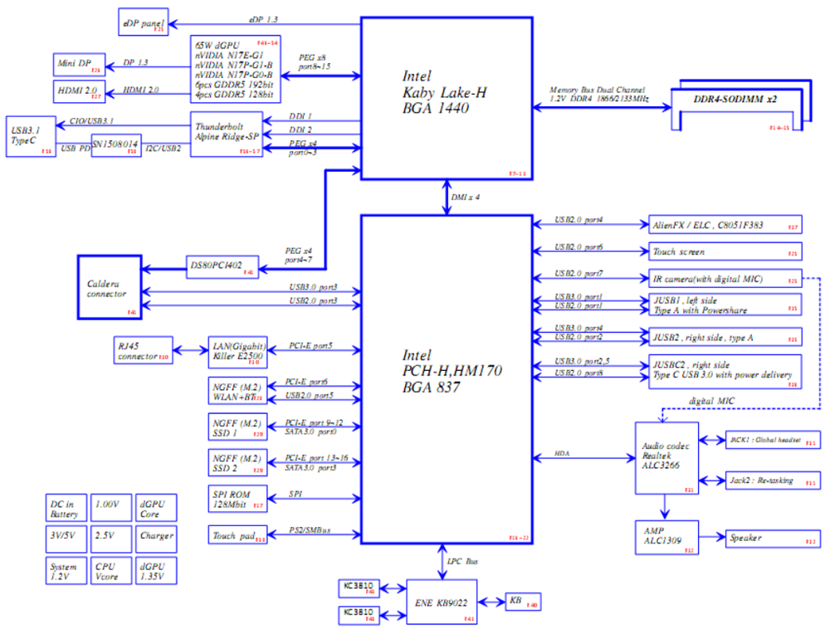Click the DDR4-SODIMM x2 memory block
Image resolution: width=830 pixels, height=644 pixels.
[x=735, y=100]
